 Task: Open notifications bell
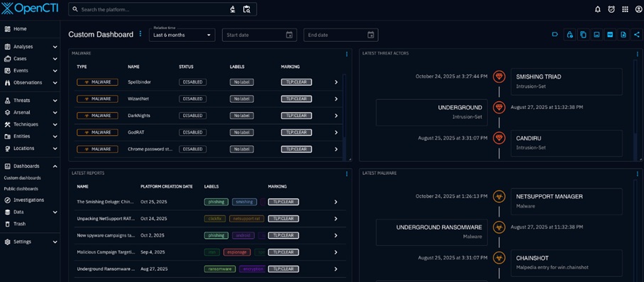(x=598, y=9)
